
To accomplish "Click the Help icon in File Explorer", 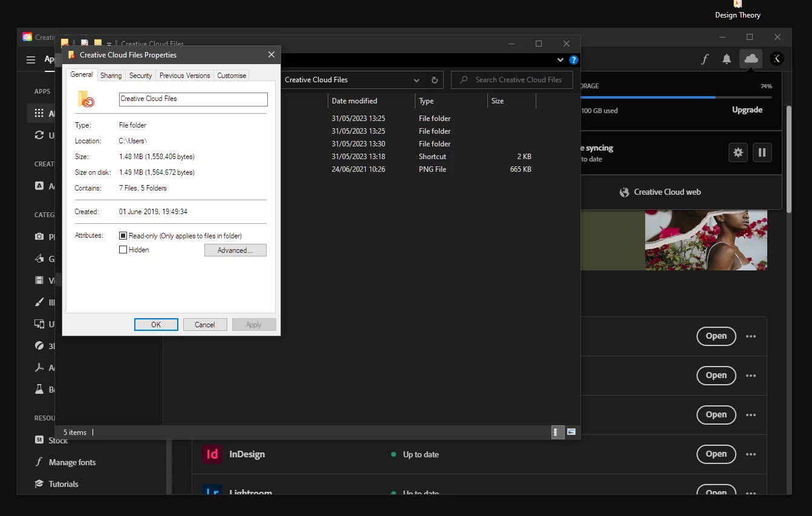I will pyautogui.click(x=574, y=60).
